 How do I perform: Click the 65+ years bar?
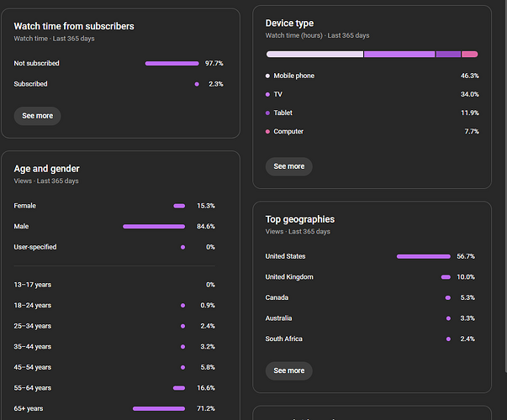[159, 409]
